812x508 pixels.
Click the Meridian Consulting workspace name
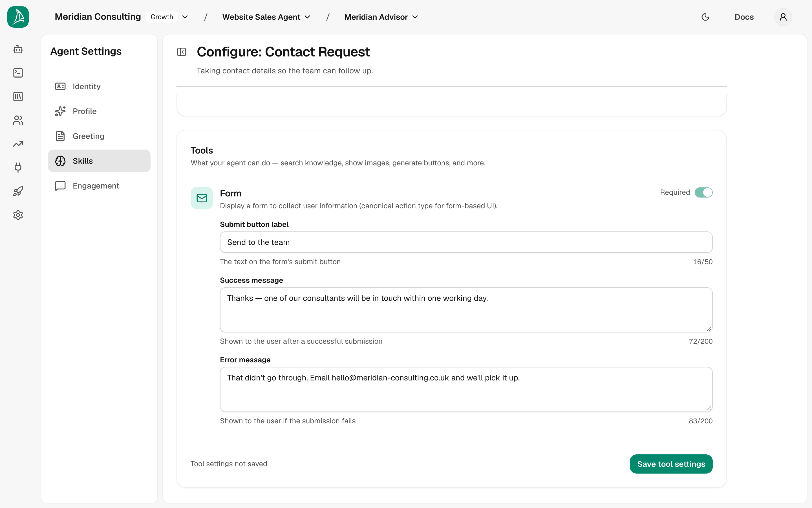coord(98,17)
